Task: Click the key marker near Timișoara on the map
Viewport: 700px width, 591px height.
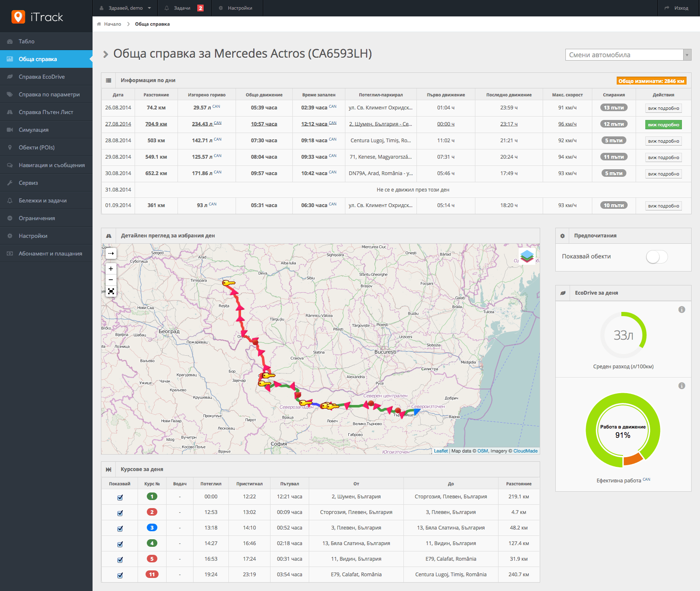Action: [228, 283]
